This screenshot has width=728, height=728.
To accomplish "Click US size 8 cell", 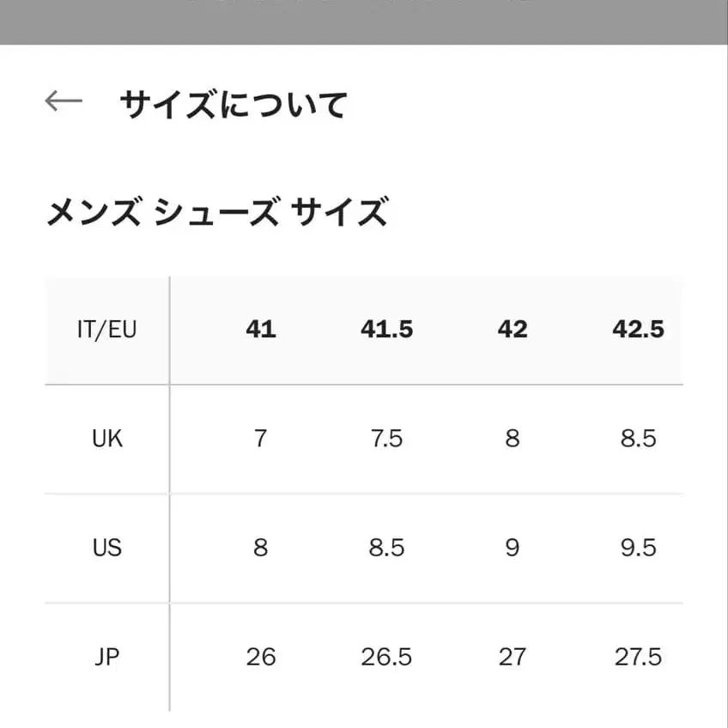I will [260, 547].
